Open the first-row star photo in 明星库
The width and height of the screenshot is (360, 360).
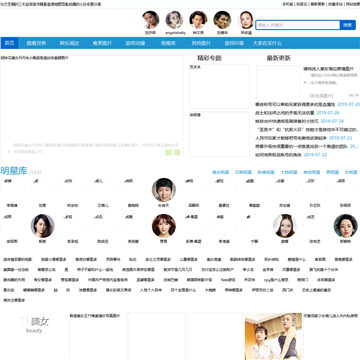(x=164, y=190)
